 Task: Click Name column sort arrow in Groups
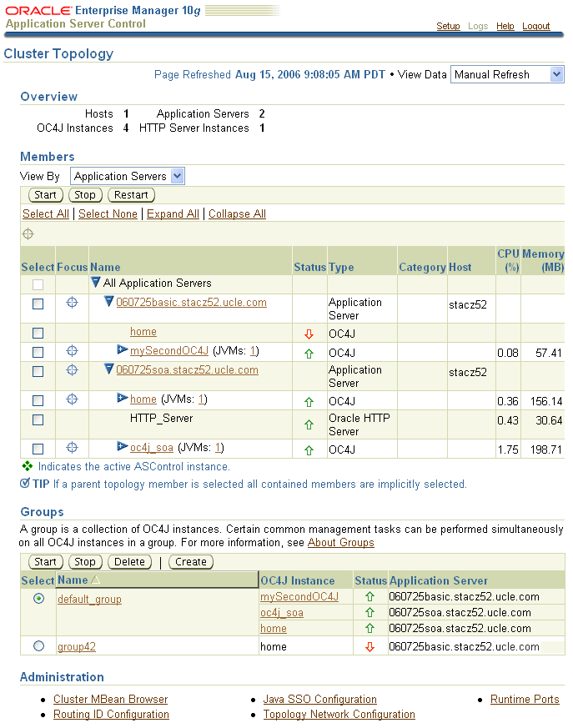(96, 580)
